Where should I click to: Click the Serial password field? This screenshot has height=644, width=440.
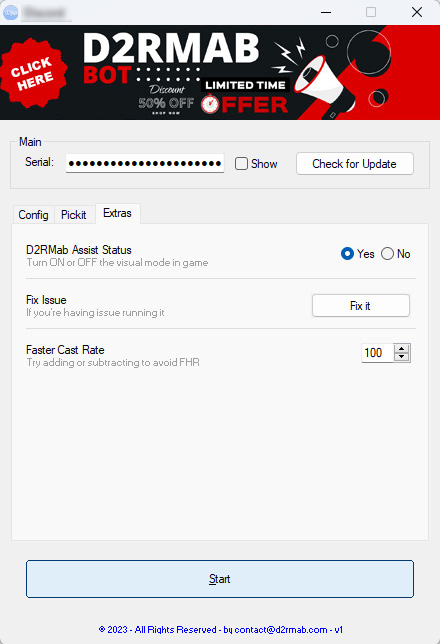[145, 163]
